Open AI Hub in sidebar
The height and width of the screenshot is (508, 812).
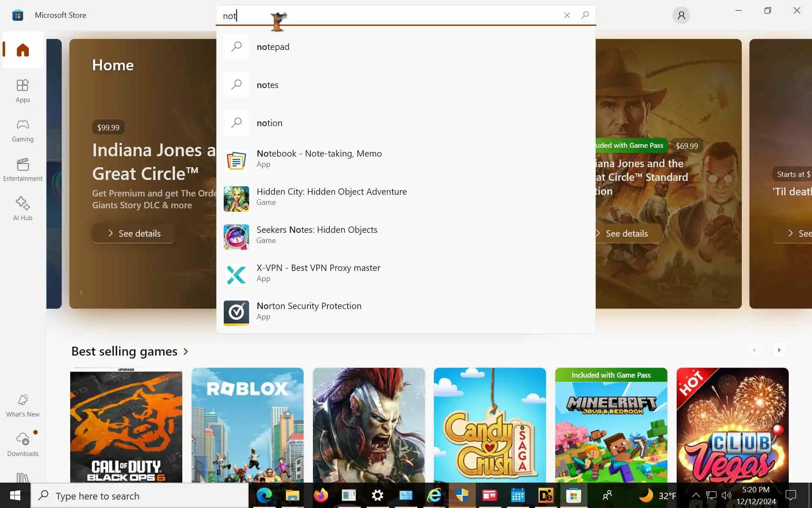click(22, 209)
